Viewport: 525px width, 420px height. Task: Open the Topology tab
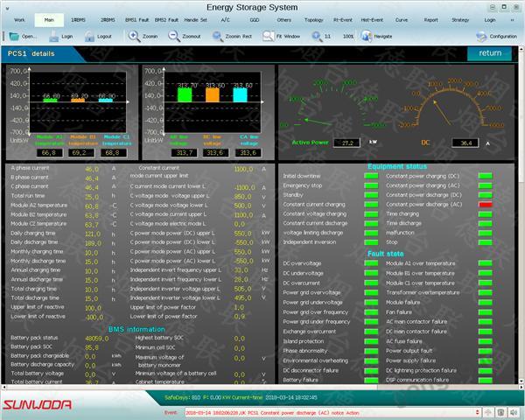(314, 20)
